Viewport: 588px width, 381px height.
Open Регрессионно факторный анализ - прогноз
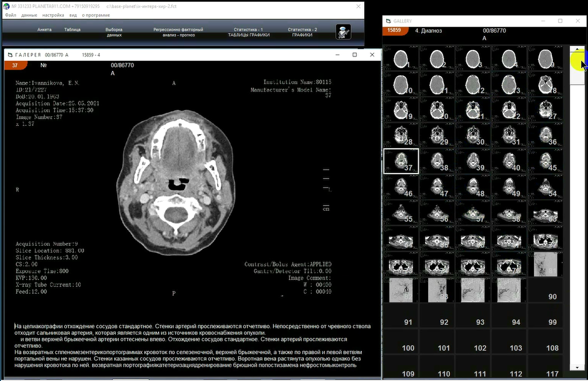coord(178,32)
